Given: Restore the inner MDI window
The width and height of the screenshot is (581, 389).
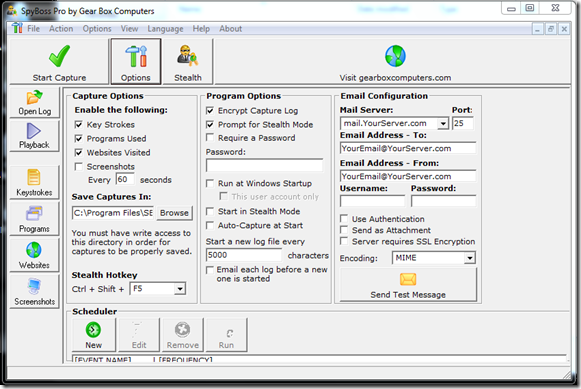Looking at the screenshot, I should (551, 29).
